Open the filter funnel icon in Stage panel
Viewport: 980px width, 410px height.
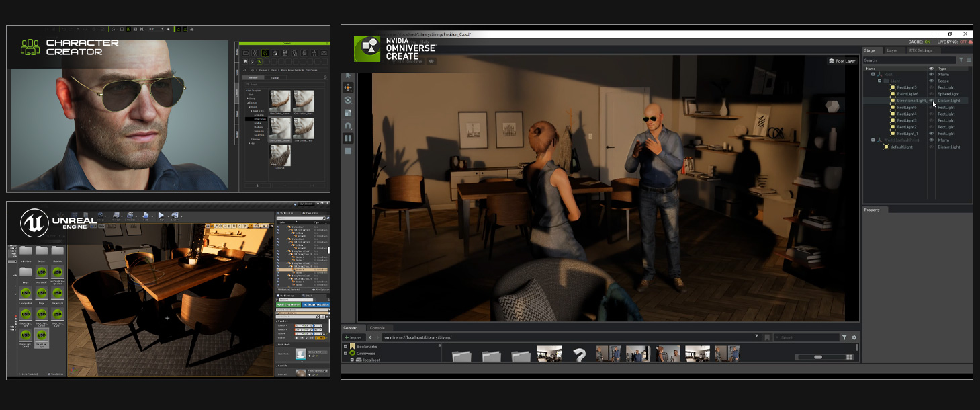pyautogui.click(x=961, y=59)
